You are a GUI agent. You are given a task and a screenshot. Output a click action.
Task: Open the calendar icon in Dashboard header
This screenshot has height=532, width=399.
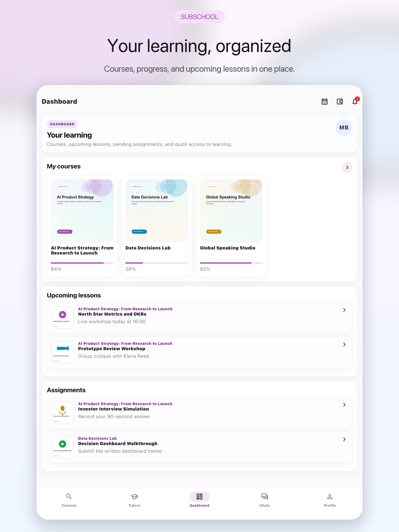tap(324, 101)
